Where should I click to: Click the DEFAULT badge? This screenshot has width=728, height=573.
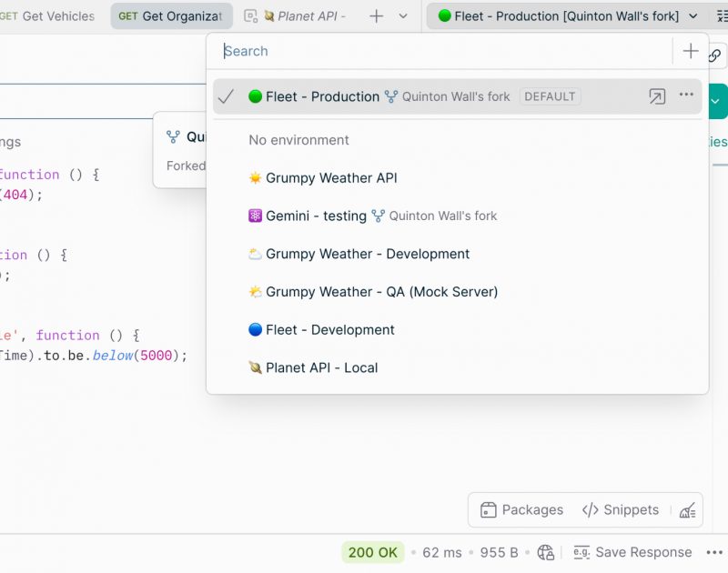pos(550,96)
